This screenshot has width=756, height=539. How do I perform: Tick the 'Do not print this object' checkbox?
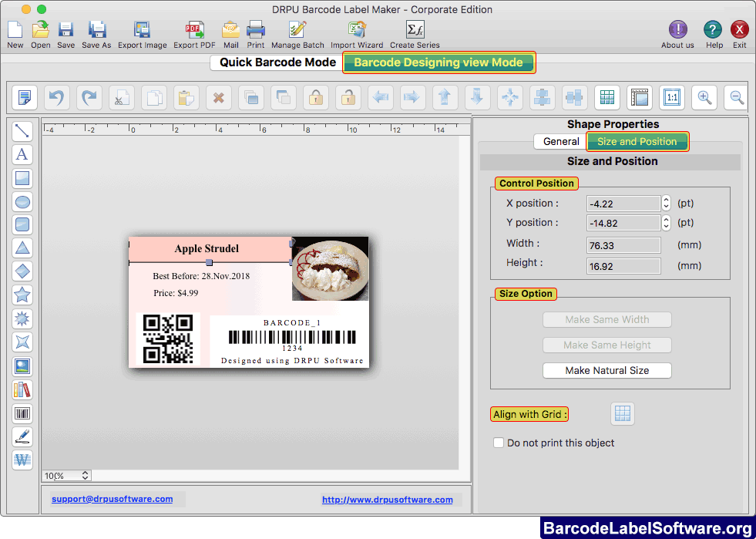(499, 443)
